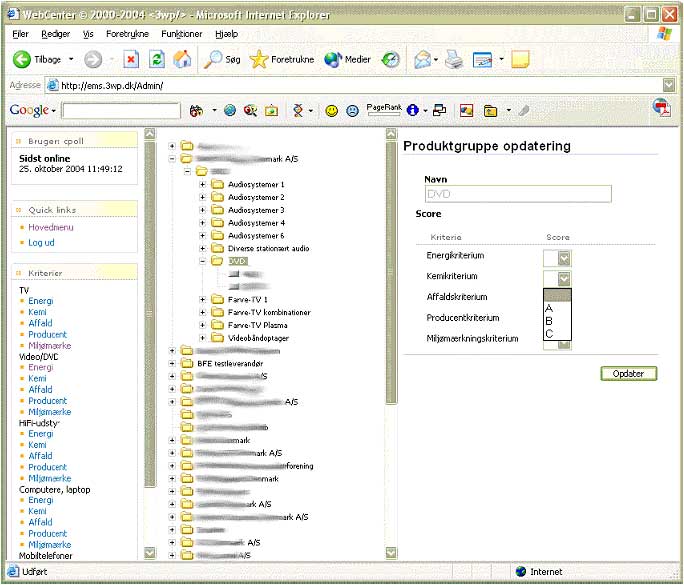Image resolution: width=684 pixels, height=585 pixels.
Task: Open Producent link under HiFi-udstyr
Action: click(48, 467)
